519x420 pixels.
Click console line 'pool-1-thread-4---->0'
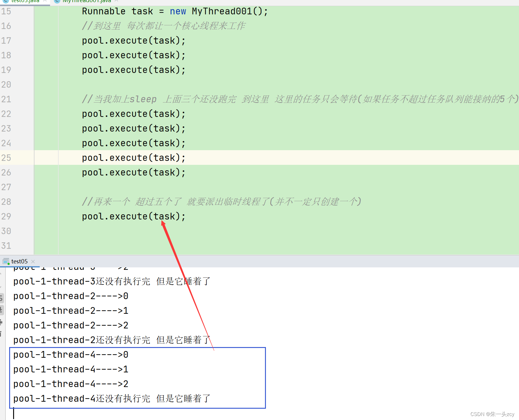click(x=71, y=355)
